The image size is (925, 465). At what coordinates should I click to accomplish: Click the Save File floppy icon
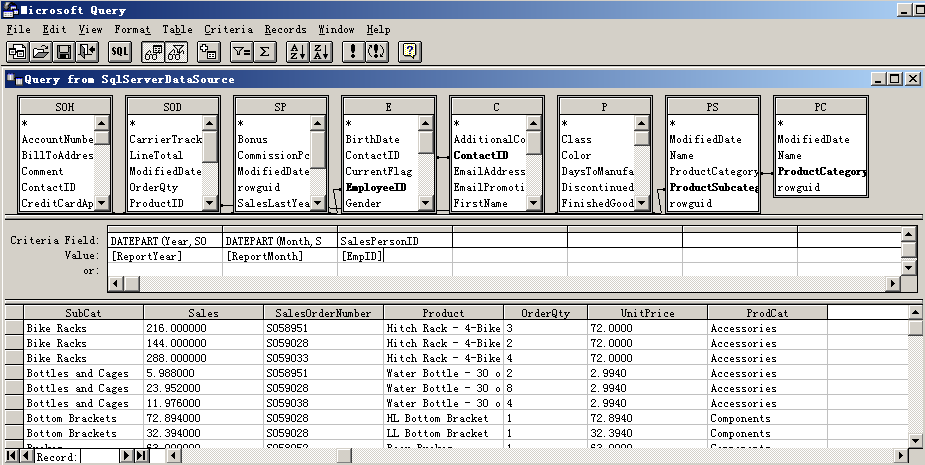coord(64,52)
